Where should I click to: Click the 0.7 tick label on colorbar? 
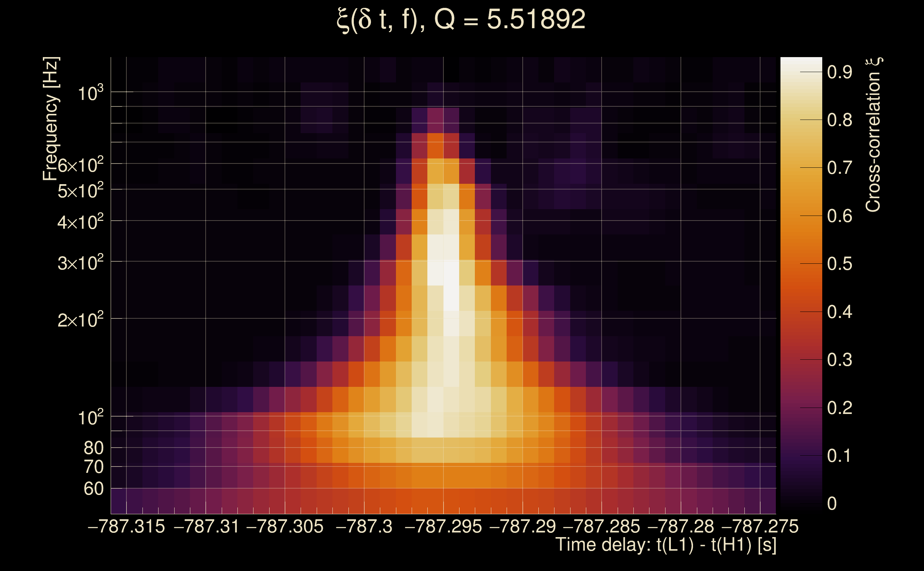[839, 168]
